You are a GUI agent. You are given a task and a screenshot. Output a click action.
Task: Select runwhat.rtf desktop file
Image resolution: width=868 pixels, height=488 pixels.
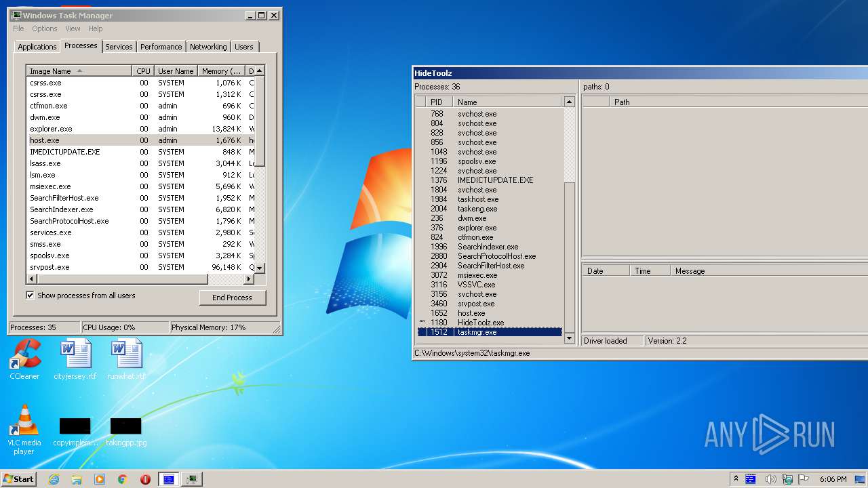point(126,359)
